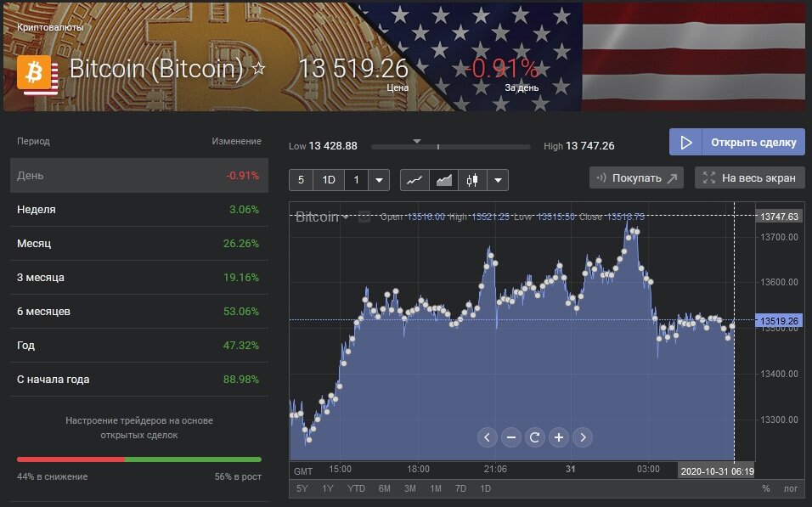
Task: Zoom in the chart with plus icon
Action: click(x=559, y=437)
